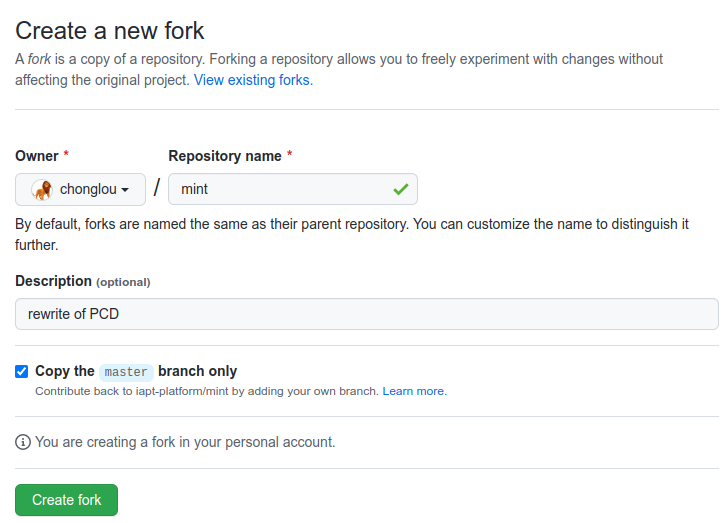
Task: Click the Description field with 'rewrite of PCD'
Action: tap(366, 314)
